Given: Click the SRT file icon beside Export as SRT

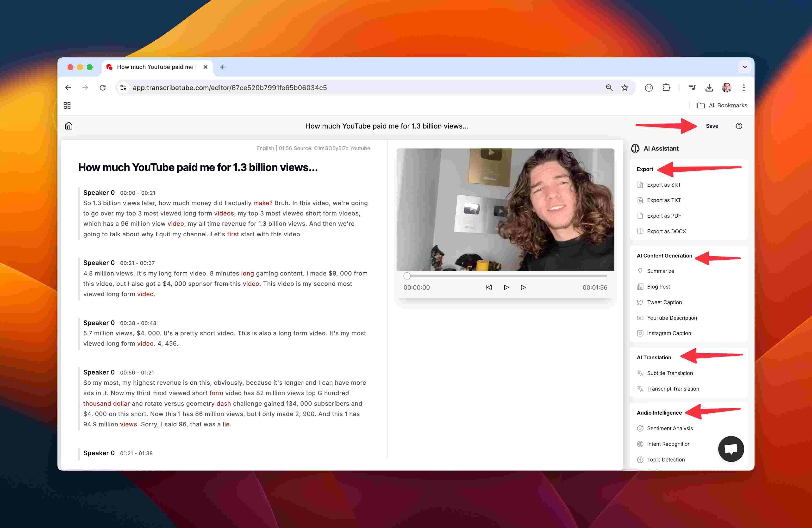Looking at the screenshot, I should [640, 185].
